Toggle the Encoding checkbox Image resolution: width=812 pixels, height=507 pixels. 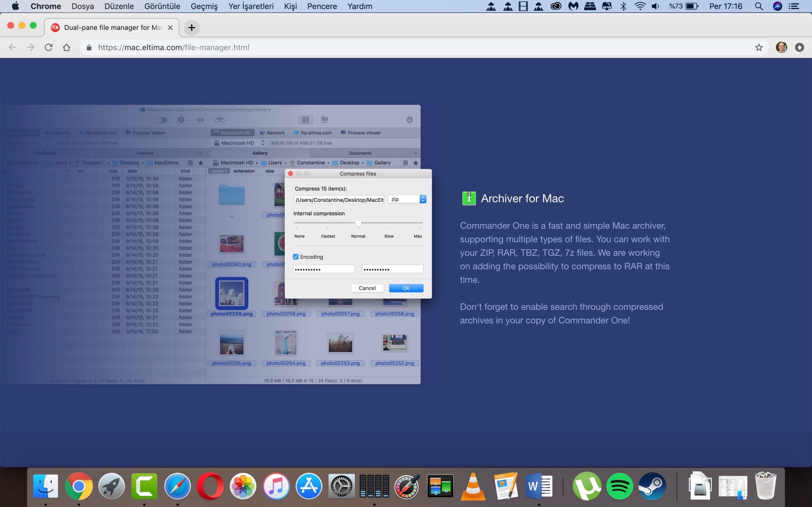coord(296,257)
